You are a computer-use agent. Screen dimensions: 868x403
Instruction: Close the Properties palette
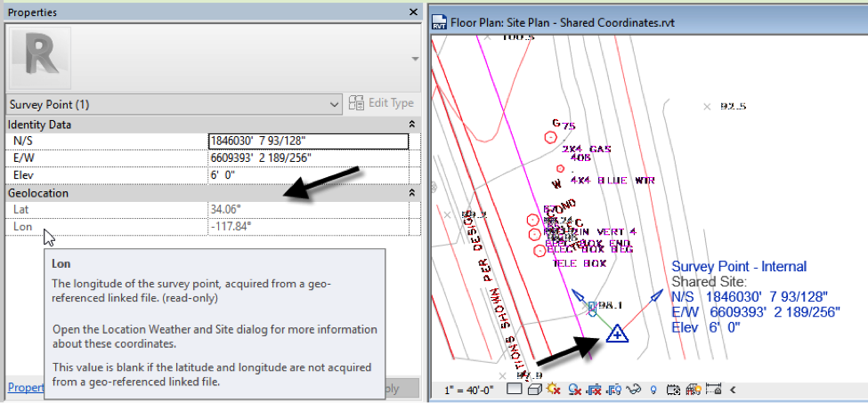pyautogui.click(x=412, y=12)
